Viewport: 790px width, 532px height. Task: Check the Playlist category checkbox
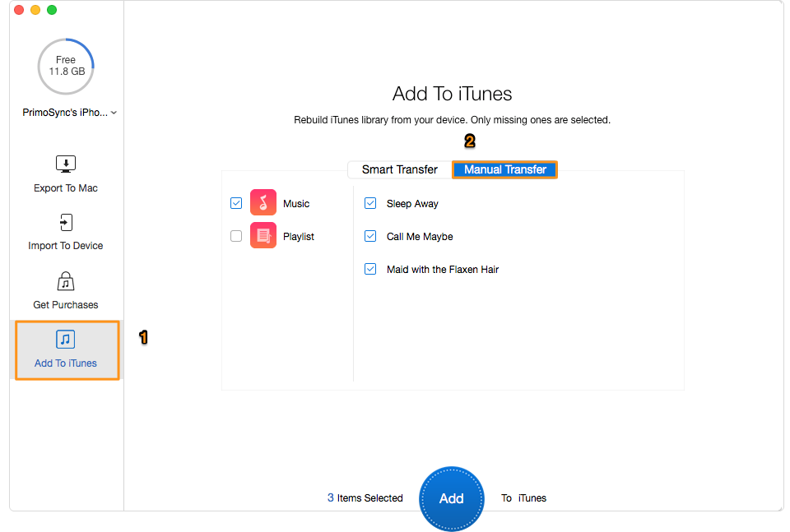click(236, 235)
